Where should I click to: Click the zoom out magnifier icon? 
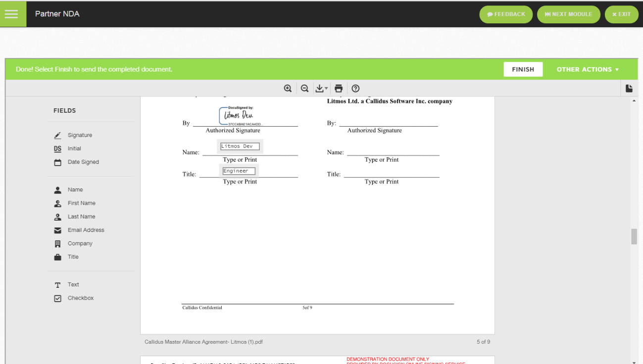[x=305, y=89]
